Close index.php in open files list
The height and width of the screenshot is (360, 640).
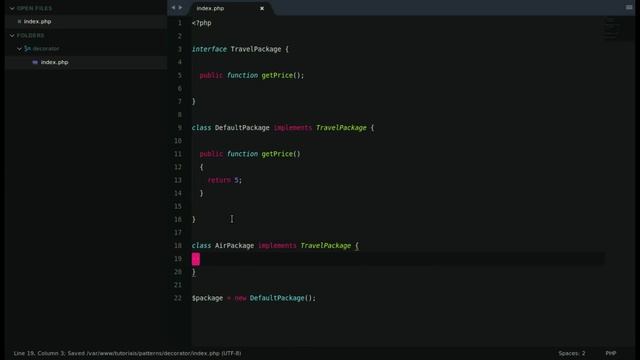click(x=19, y=22)
